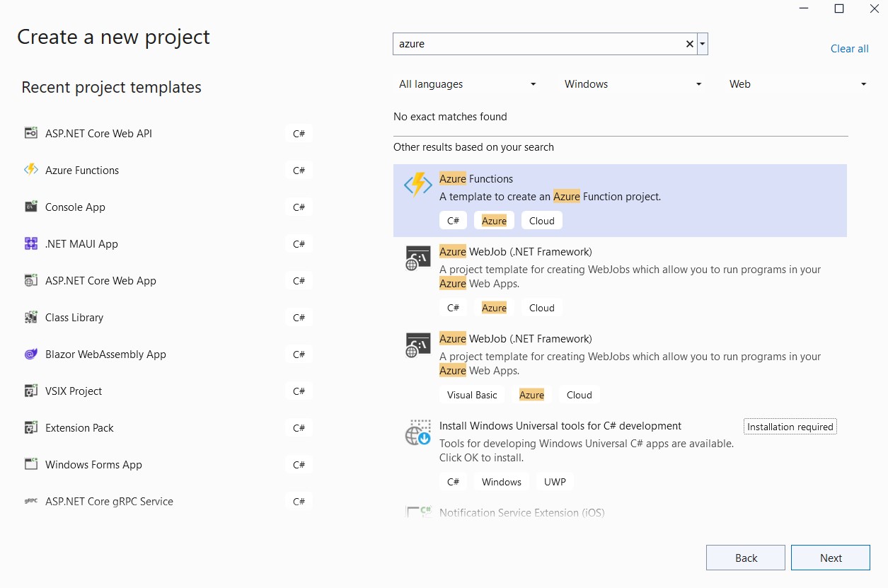Click the Windows tag on Windows Universal tools
This screenshot has height=588, width=888.
click(x=502, y=482)
